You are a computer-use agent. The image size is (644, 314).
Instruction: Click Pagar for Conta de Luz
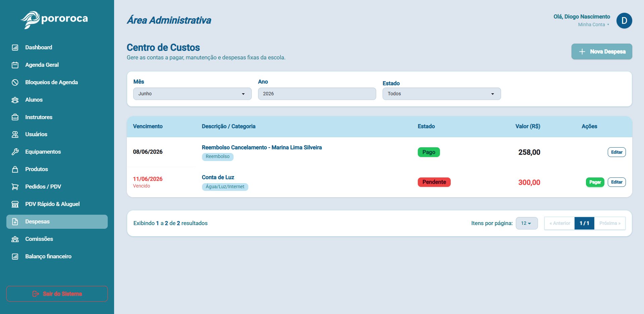(x=595, y=182)
